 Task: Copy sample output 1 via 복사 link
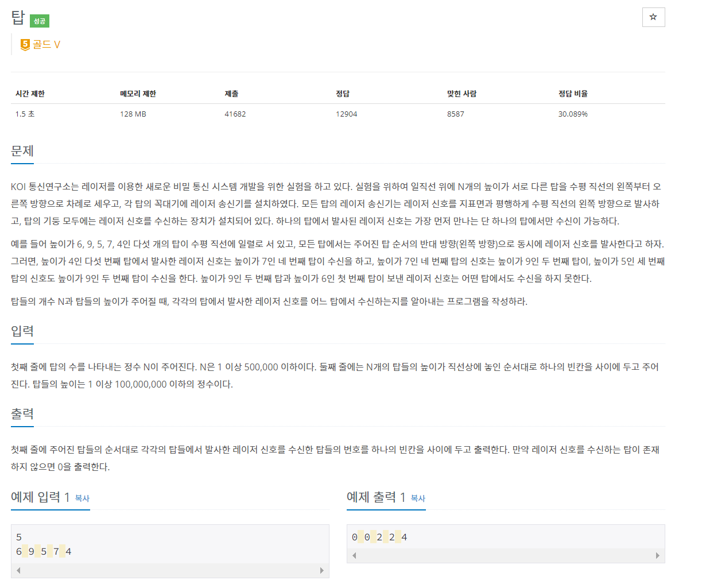pyautogui.click(x=418, y=498)
